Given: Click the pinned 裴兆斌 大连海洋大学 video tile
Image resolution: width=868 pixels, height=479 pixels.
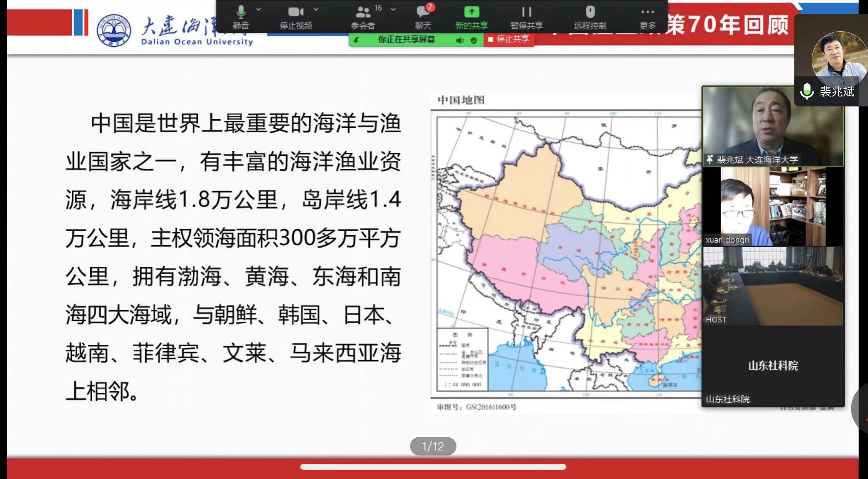Looking at the screenshot, I should click(772, 126).
